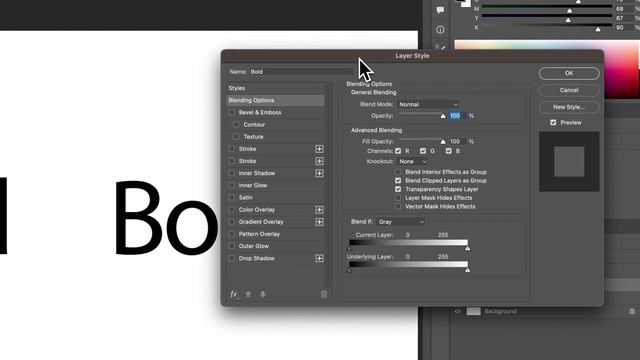
Task: Select the Inner Shadow effect row
Action: [275, 173]
